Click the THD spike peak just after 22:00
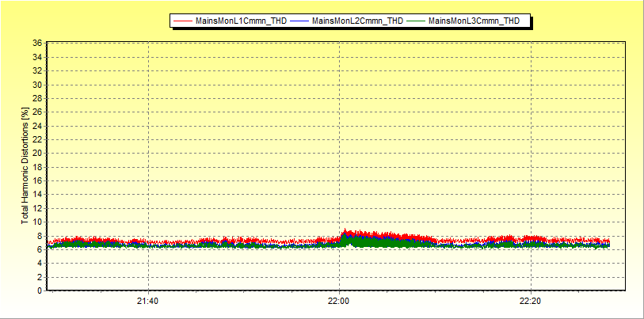Viewport: 644px width, 319px height. [x=345, y=231]
